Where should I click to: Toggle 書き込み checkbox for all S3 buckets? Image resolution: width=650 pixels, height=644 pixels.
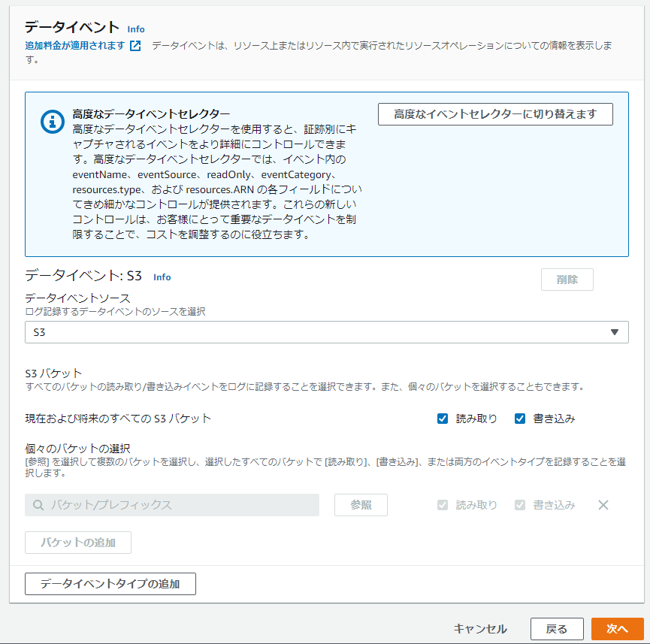coord(520,419)
